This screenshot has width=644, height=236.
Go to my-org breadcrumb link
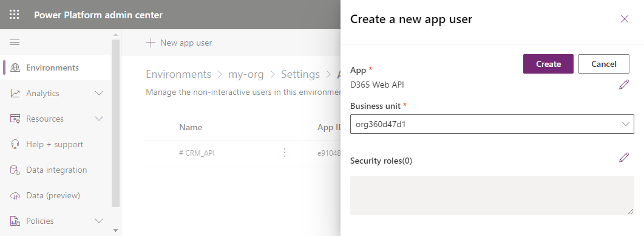246,74
